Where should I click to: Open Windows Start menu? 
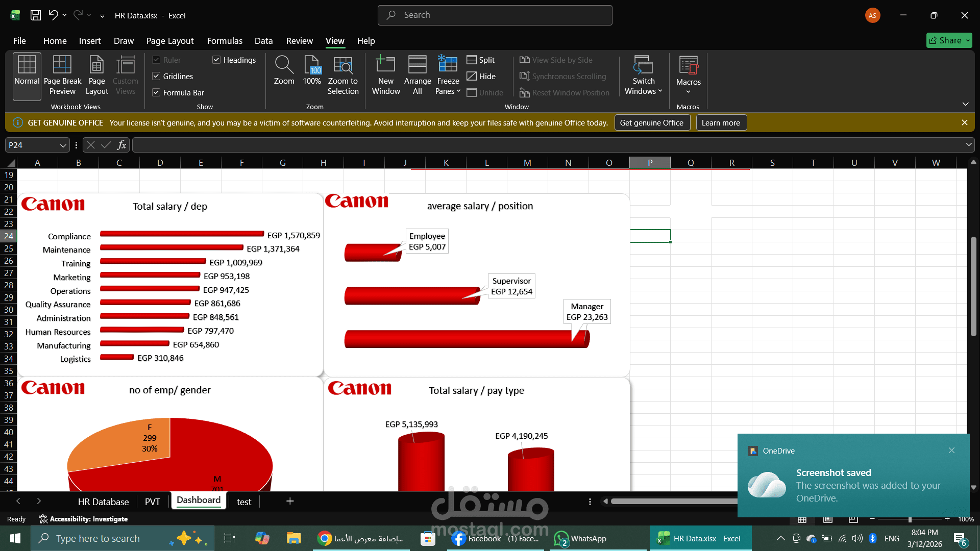[15, 538]
